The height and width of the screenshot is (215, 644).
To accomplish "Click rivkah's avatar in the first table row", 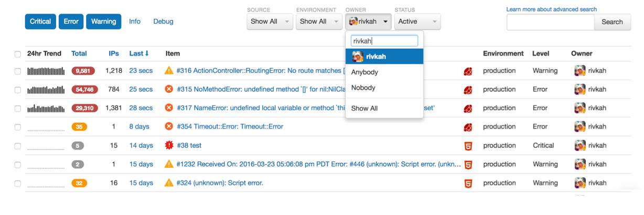I will pyautogui.click(x=579, y=71).
